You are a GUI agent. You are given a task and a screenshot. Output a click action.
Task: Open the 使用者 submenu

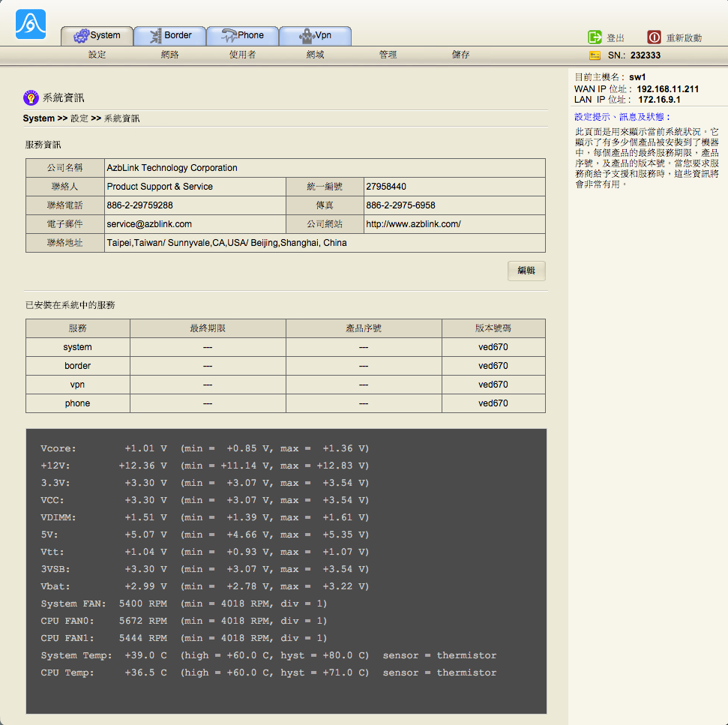243,55
